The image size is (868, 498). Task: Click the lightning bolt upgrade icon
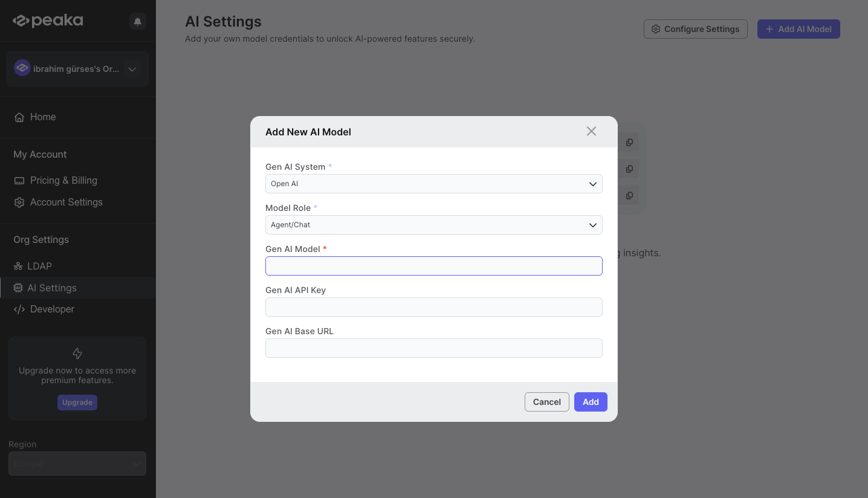[x=77, y=354]
